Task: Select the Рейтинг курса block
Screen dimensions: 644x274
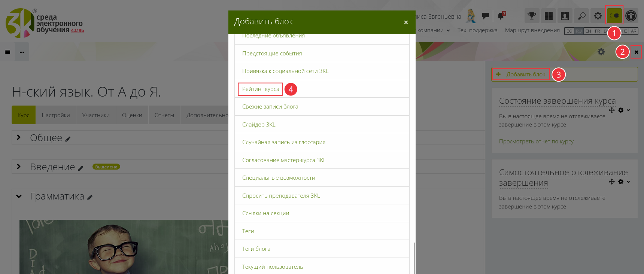Action: [x=322, y=89]
